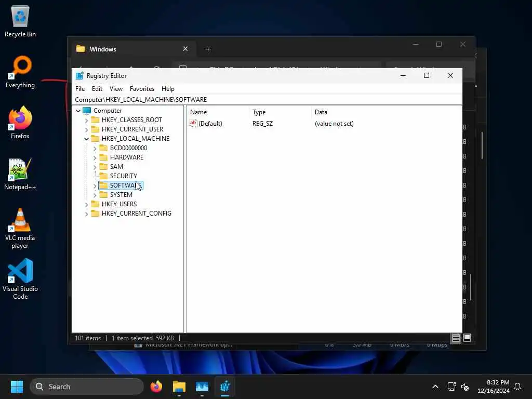Open the View menu
The image size is (532, 399).
coord(116,88)
